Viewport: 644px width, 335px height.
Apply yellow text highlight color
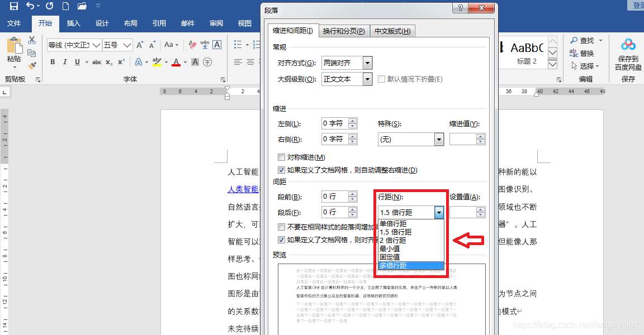(157, 62)
